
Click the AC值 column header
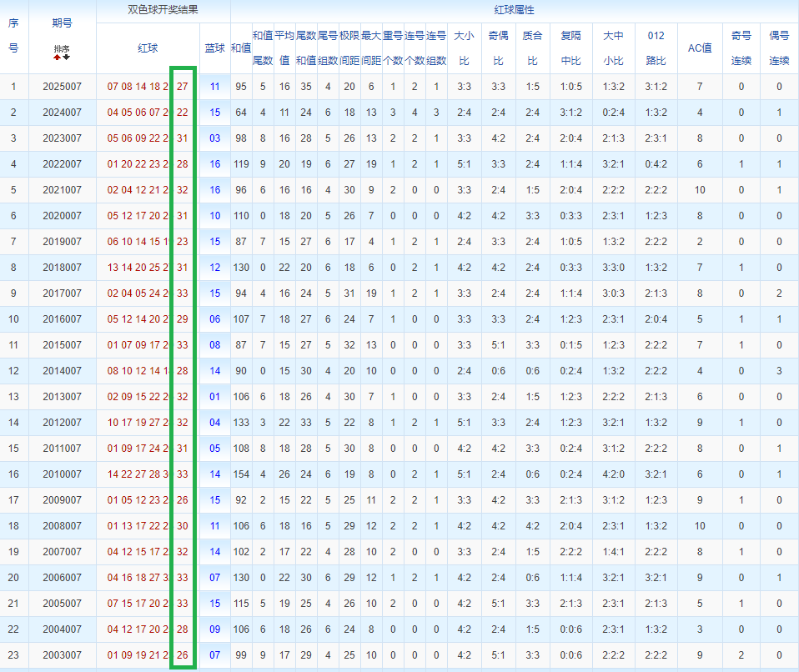tap(699, 48)
